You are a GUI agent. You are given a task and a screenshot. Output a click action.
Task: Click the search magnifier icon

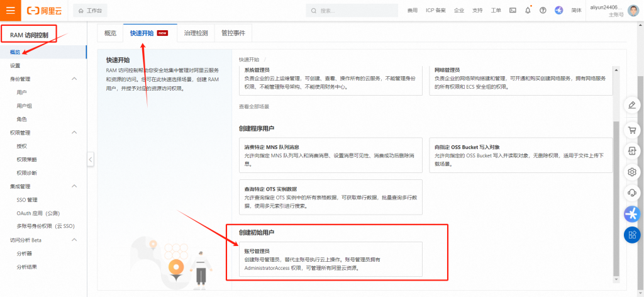click(314, 11)
